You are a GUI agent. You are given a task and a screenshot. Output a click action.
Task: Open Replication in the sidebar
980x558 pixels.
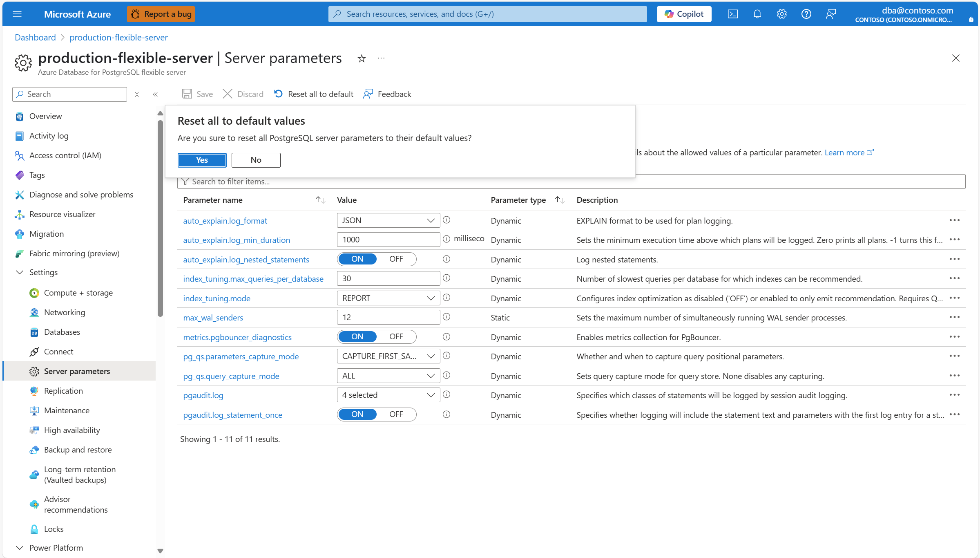pyautogui.click(x=63, y=391)
